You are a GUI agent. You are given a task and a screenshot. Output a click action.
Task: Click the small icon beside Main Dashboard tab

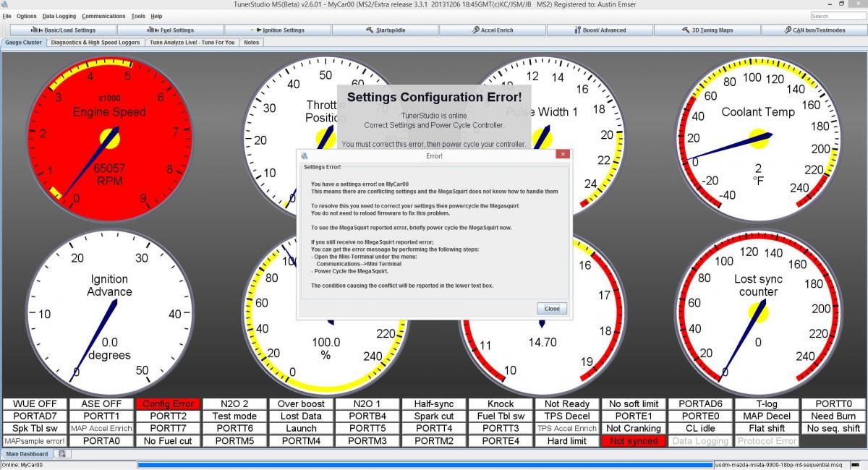pos(62,454)
